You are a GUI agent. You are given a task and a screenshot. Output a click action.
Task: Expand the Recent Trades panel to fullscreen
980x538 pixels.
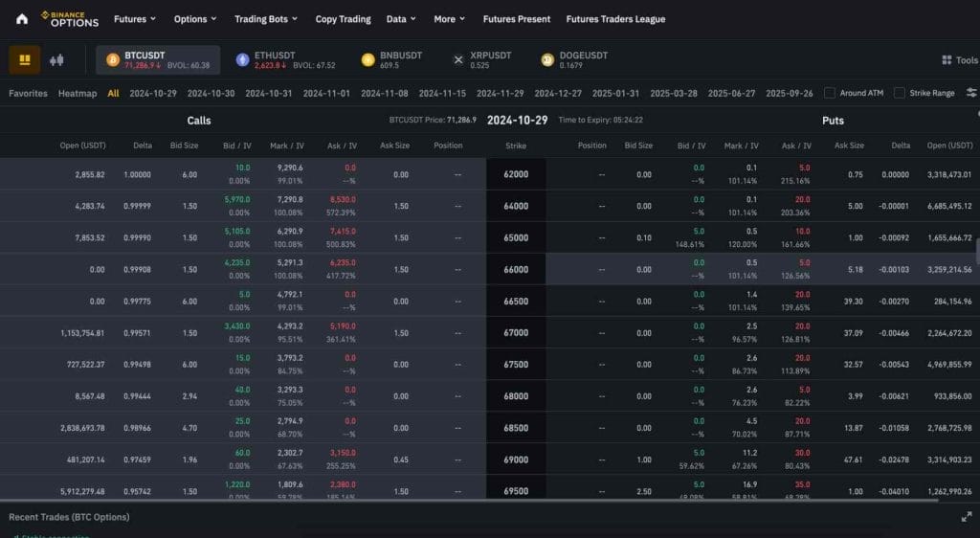[x=966, y=517]
